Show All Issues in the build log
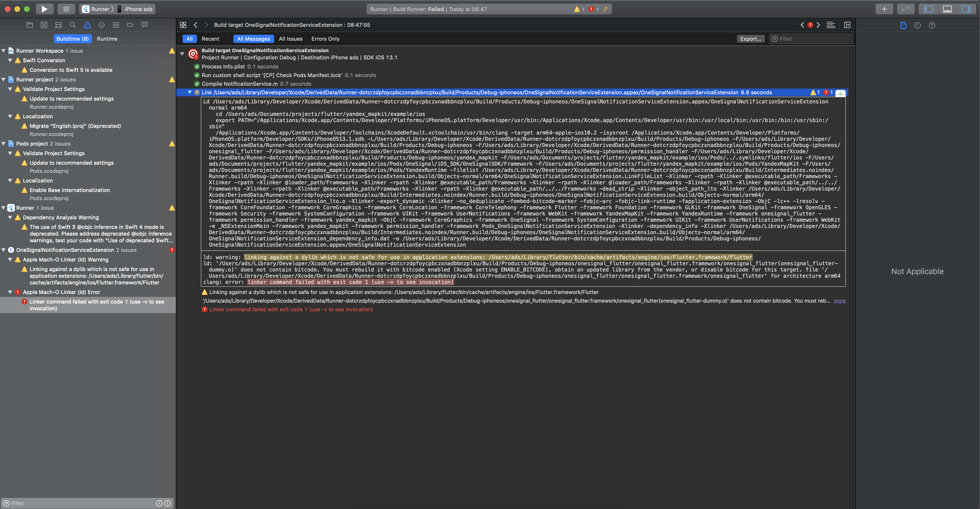The height and width of the screenshot is (509, 980). (x=291, y=39)
